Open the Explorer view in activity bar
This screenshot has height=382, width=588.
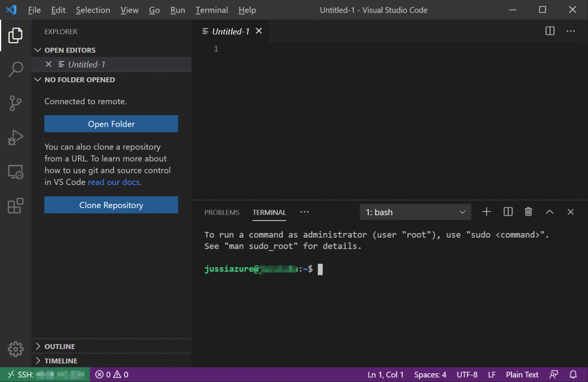coord(15,35)
